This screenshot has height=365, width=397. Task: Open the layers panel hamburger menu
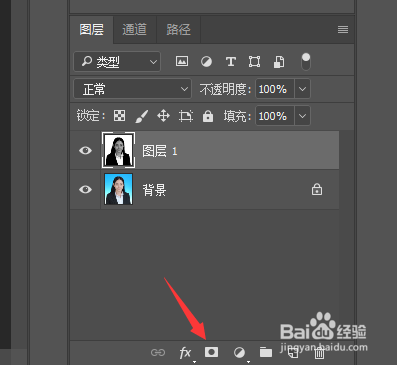(x=343, y=29)
